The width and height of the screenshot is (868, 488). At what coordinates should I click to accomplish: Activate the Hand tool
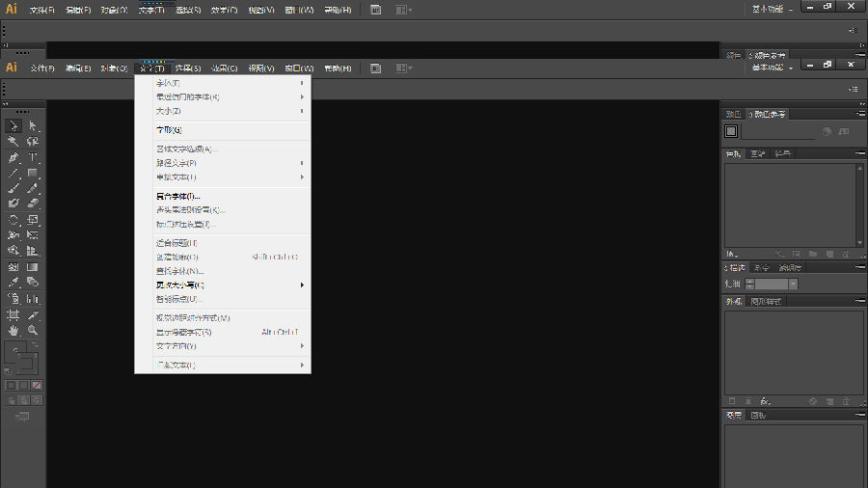click(x=14, y=330)
